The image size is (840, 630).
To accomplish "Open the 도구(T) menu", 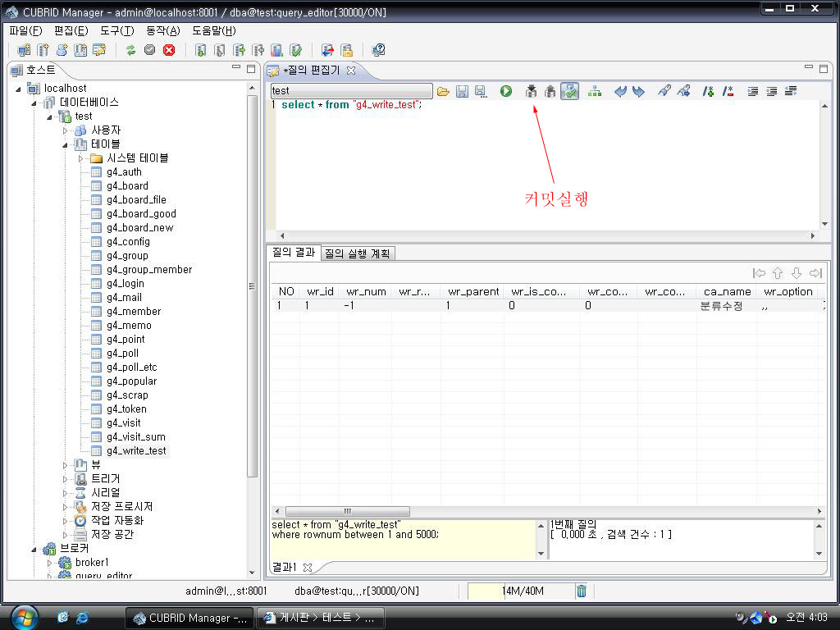I will tap(117, 30).
